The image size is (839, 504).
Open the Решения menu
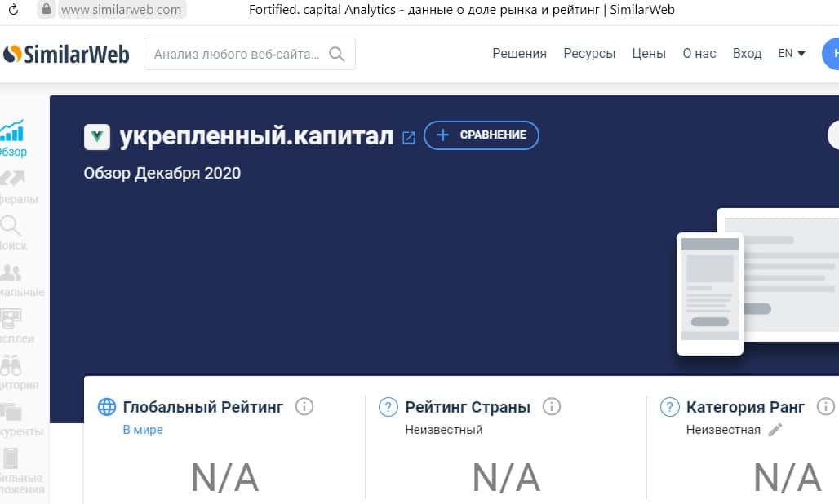[519, 54]
